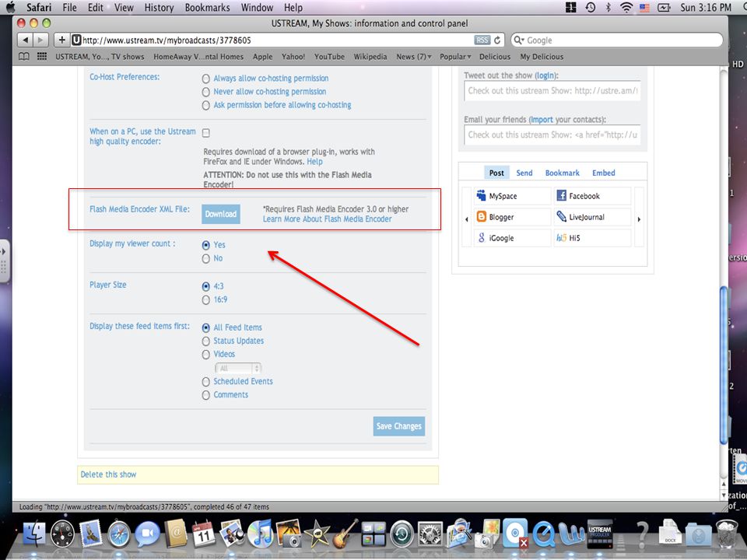Click the page vertical scrollbar thumb

pos(724,364)
